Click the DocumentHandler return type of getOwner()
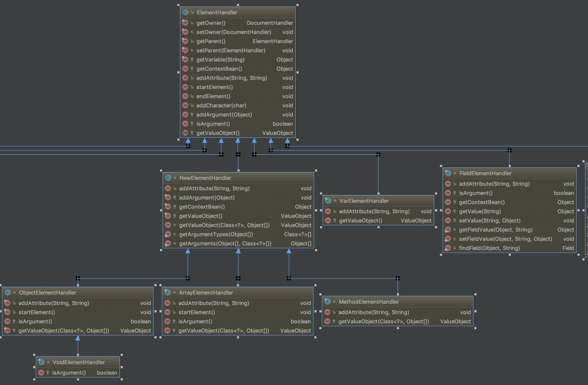This screenshot has width=588, height=385. [270, 23]
